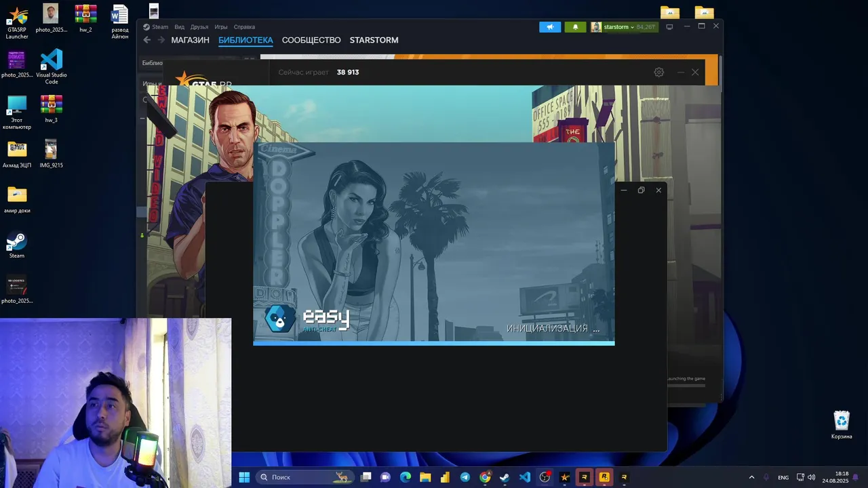Select the IMG_9215 file icon
This screenshot has width=868, height=488.
(x=52, y=154)
